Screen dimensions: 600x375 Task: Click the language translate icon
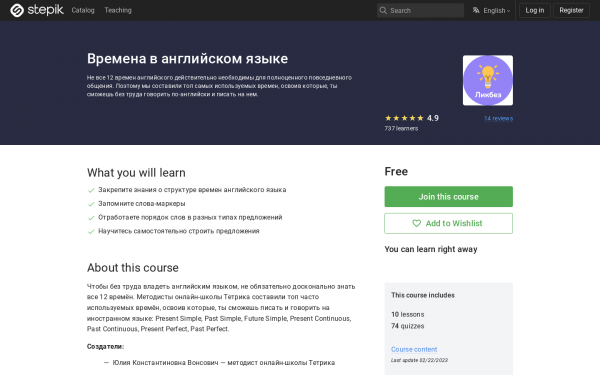pos(476,10)
